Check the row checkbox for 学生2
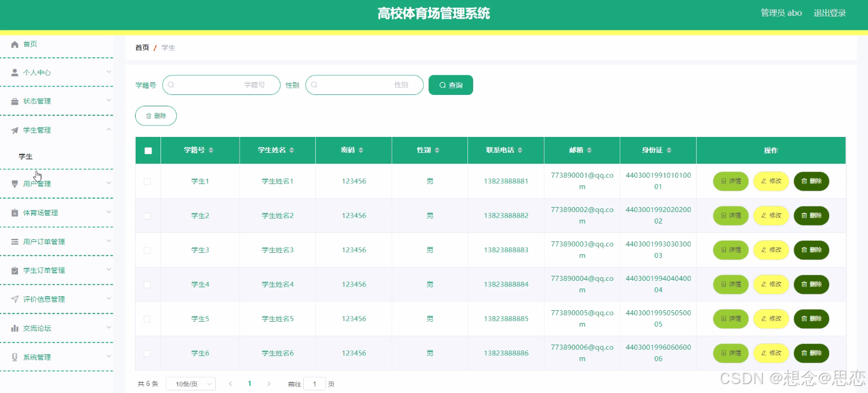Viewport: 868px width, 393px height. pos(148,216)
